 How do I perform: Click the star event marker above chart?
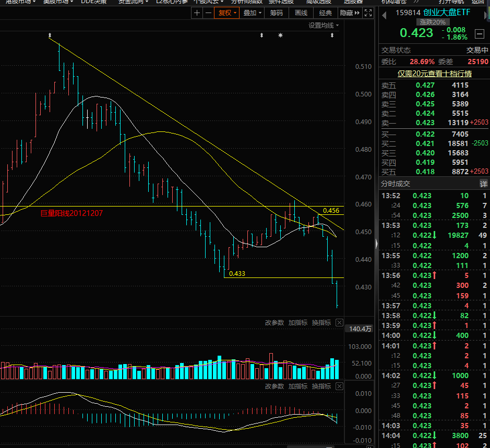[x=281, y=35]
